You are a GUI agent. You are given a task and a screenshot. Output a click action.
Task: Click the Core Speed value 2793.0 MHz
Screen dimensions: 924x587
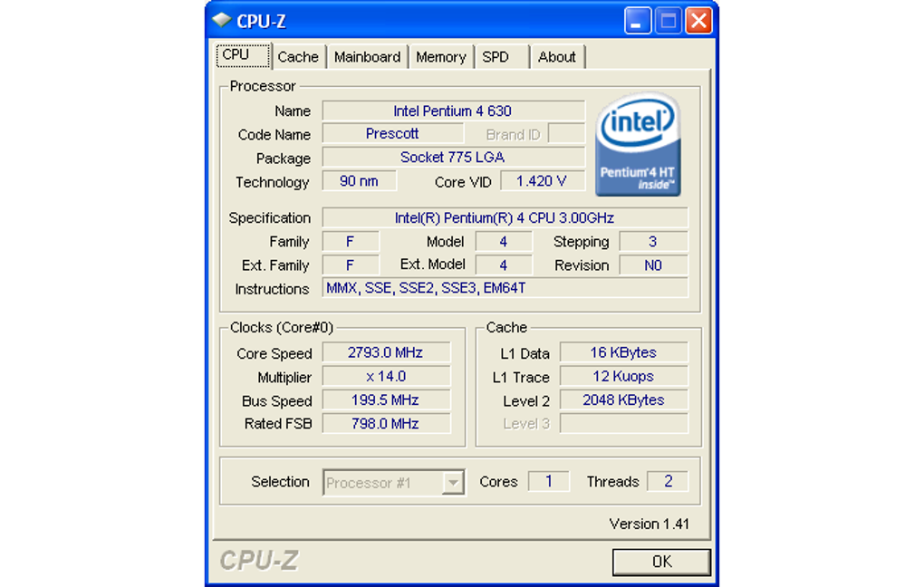pyautogui.click(x=386, y=352)
